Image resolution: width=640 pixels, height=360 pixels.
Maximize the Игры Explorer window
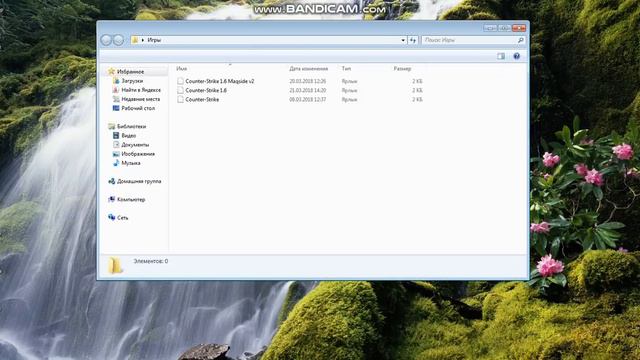click(x=504, y=28)
